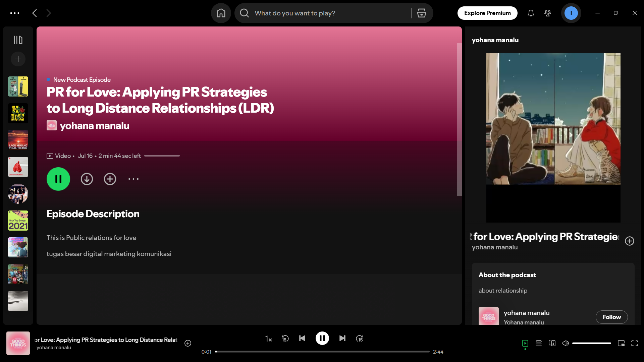This screenshot has width=644, height=362.
Task: Seek on the playback progress bar
Action: point(322,352)
